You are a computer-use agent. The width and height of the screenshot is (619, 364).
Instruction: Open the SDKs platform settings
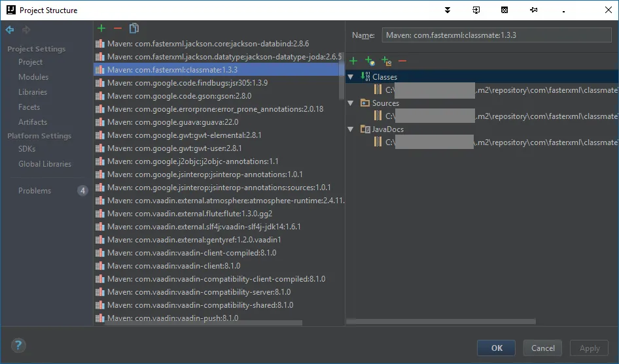27,149
